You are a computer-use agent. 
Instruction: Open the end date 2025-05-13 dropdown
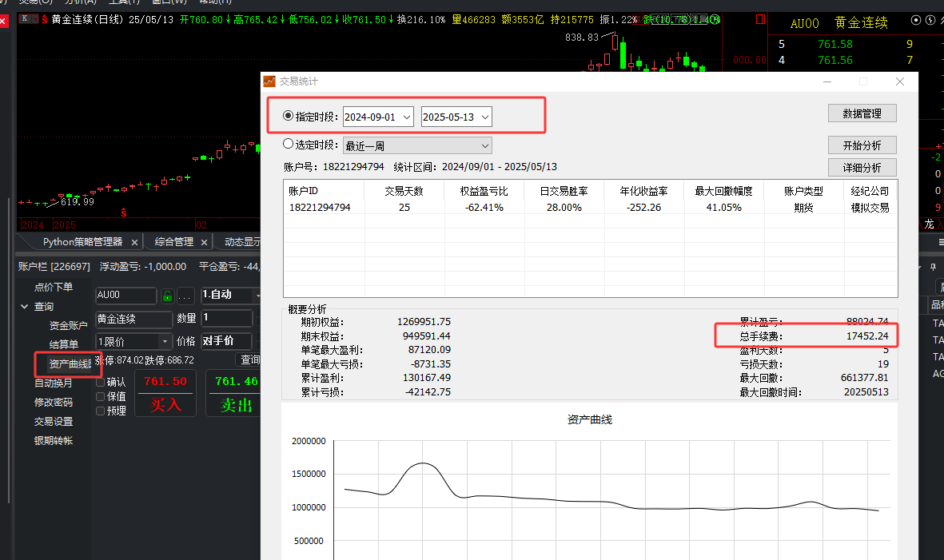pos(484,117)
